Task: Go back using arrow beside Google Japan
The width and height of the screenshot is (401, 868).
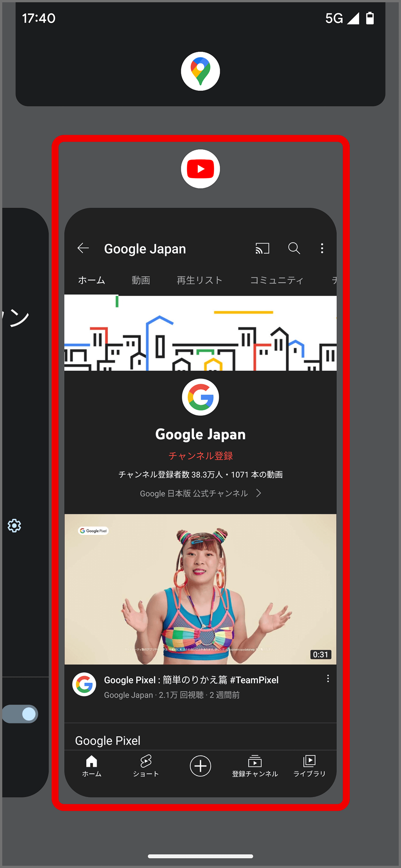Action: pos(83,248)
